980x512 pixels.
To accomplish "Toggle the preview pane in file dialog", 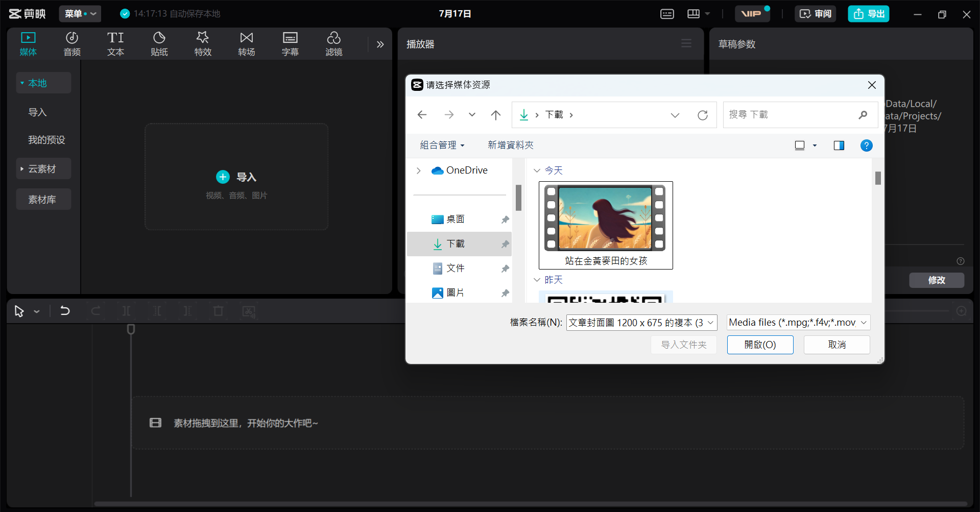I will (x=839, y=145).
